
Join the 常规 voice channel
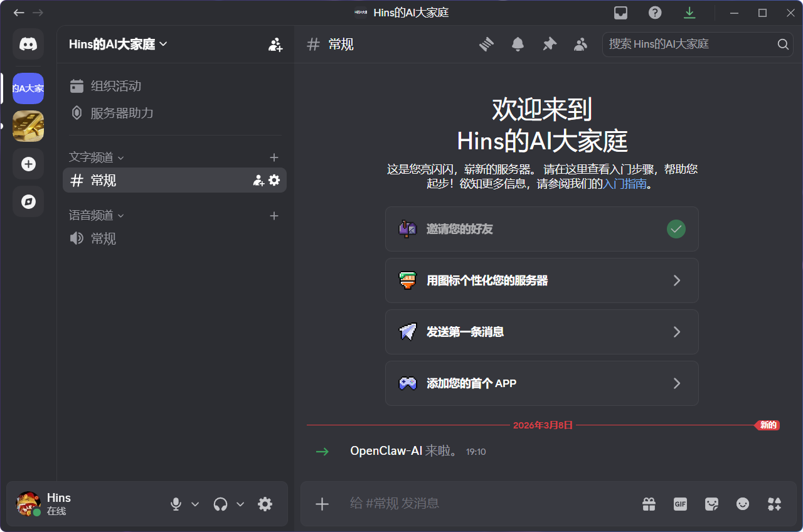coord(174,238)
